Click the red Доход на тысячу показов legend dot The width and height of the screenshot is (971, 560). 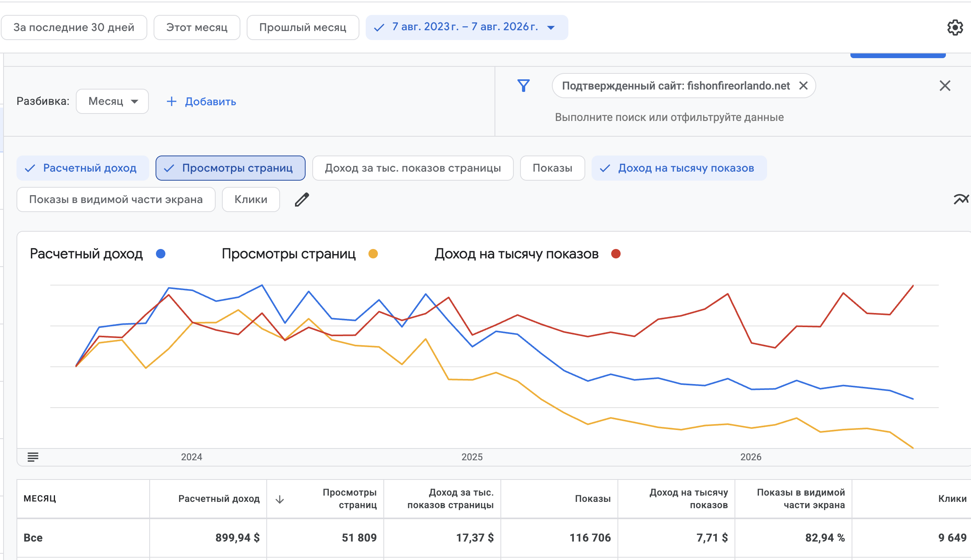[x=616, y=254]
